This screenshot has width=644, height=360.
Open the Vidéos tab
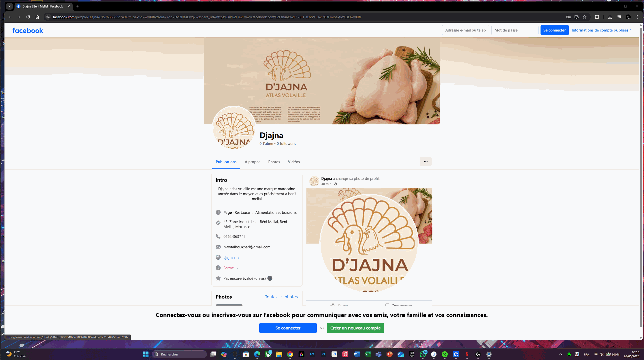294,162
